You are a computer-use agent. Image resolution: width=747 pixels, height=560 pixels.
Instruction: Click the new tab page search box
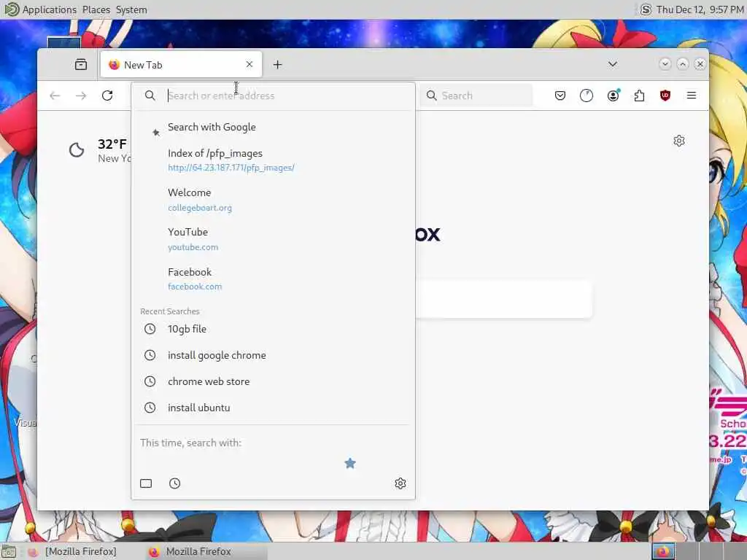click(503, 299)
